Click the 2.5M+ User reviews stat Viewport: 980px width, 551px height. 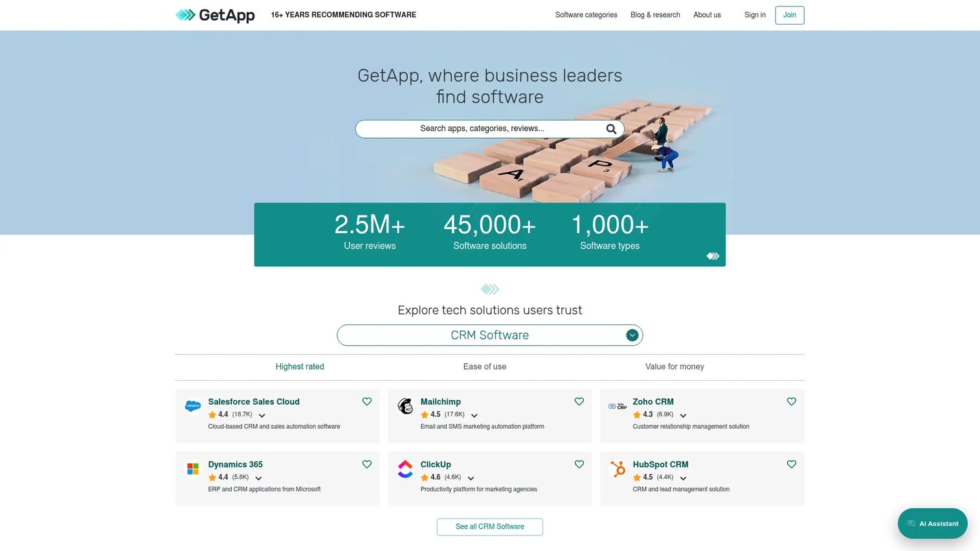coord(370,232)
